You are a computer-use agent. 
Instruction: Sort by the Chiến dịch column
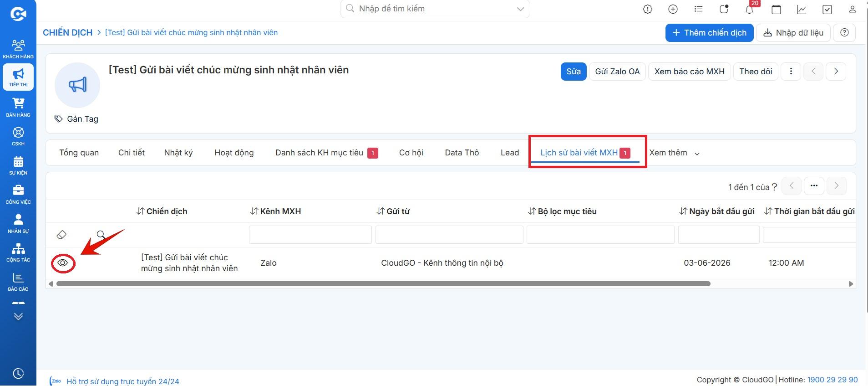coord(162,211)
